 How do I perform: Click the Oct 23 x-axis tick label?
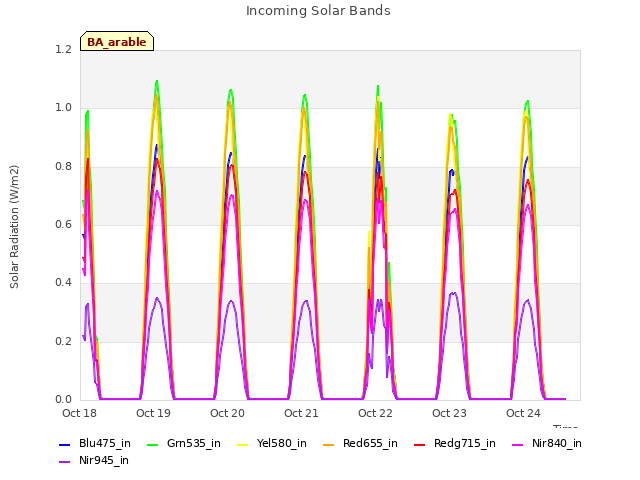(449, 413)
